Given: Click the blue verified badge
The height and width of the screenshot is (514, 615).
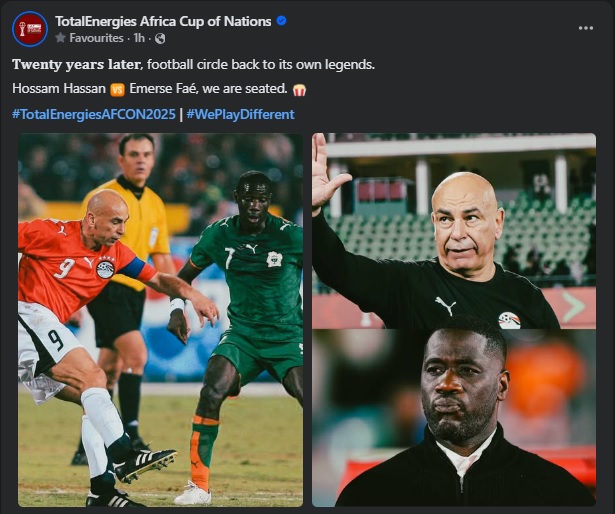Looking at the screenshot, I should 281,21.
